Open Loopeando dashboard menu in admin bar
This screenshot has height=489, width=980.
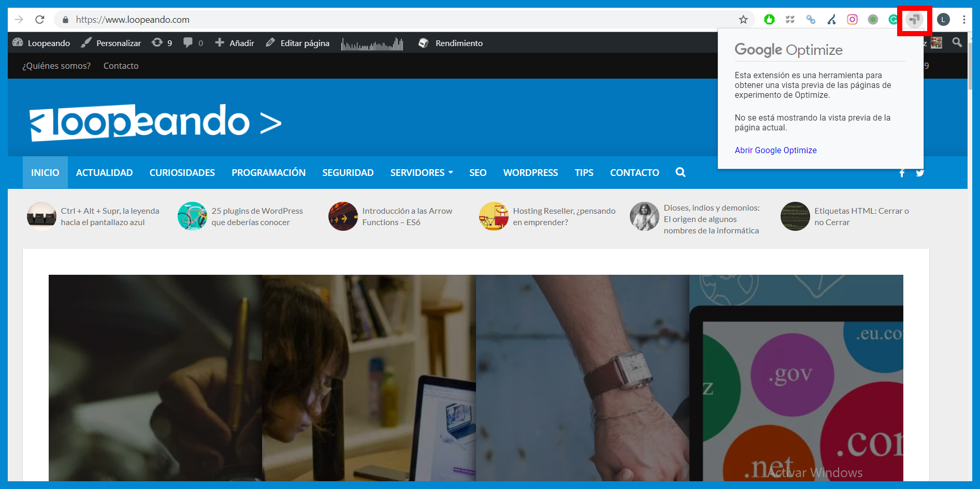(41, 43)
